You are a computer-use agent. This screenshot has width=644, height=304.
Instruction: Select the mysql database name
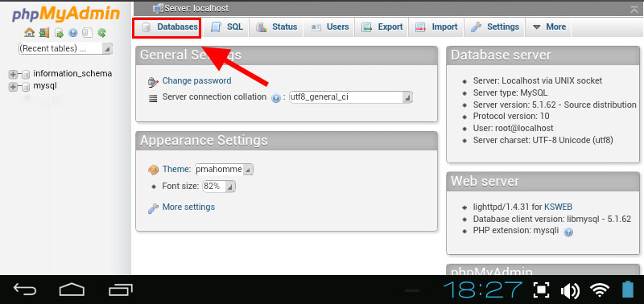pyautogui.click(x=45, y=86)
